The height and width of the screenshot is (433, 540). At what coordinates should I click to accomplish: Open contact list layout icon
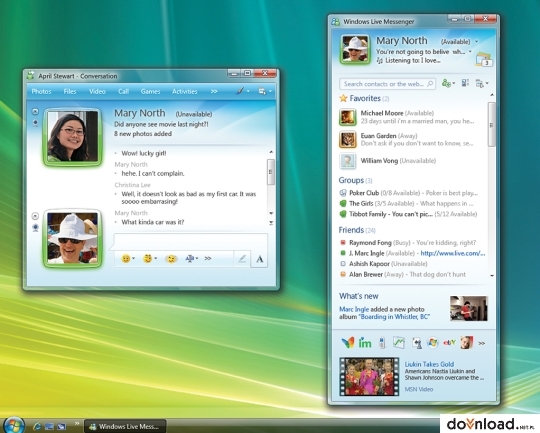pos(466,83)
